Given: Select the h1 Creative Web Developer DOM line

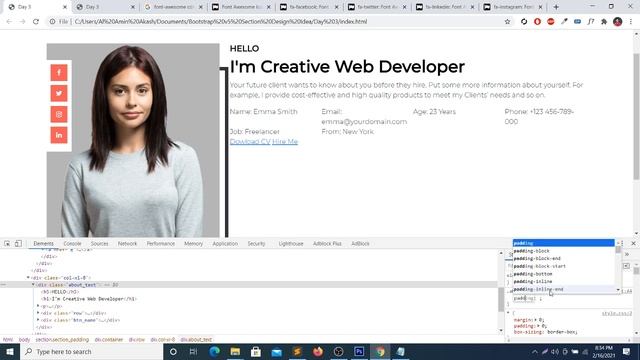Looking at the screenshot, I should click(x=89, y=299).
